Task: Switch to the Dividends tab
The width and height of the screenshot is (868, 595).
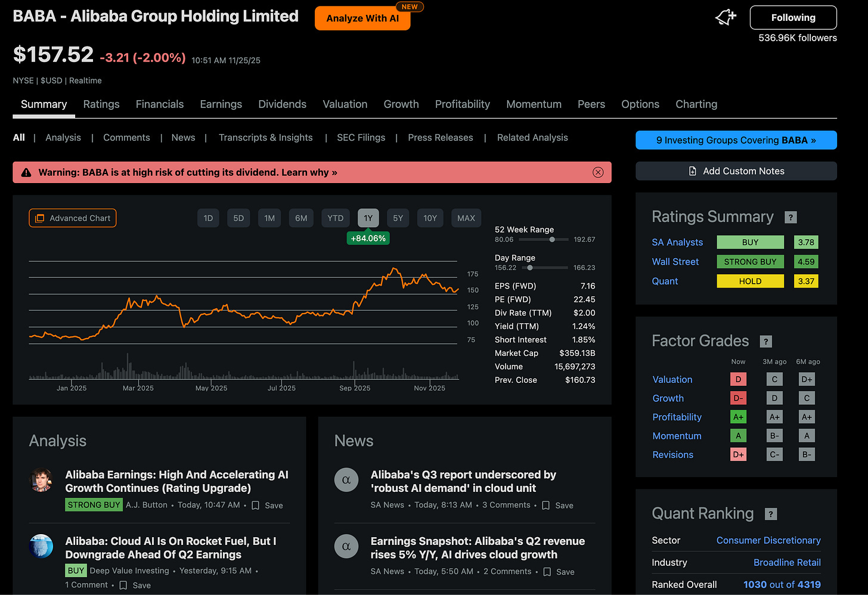Action: [283, 104]
